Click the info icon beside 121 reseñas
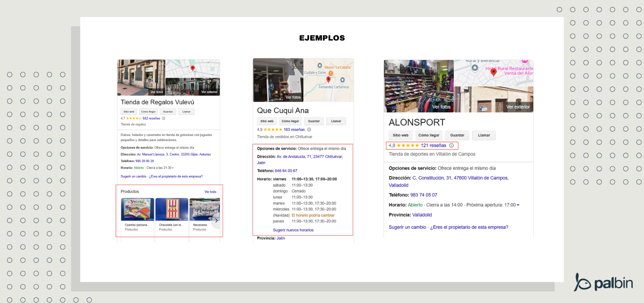The height and width of the screenshot is (303, 644). 451,145
